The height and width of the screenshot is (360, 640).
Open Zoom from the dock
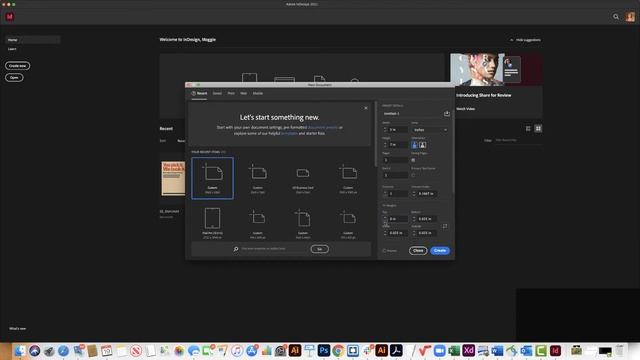coord(440,351)
